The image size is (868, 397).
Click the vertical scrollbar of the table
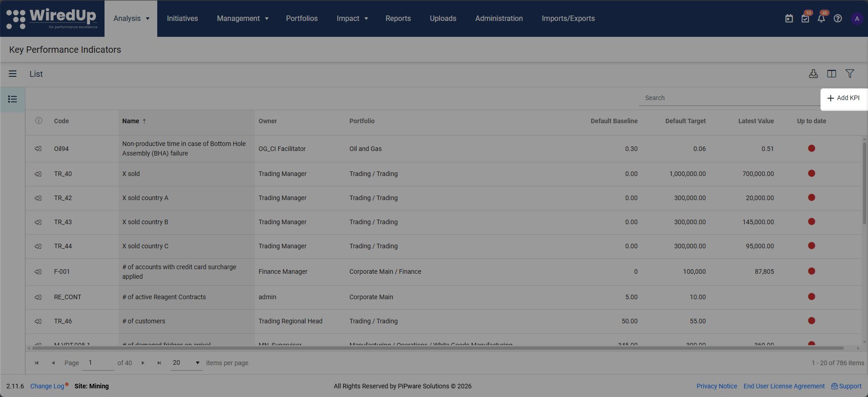coord(864,183)
